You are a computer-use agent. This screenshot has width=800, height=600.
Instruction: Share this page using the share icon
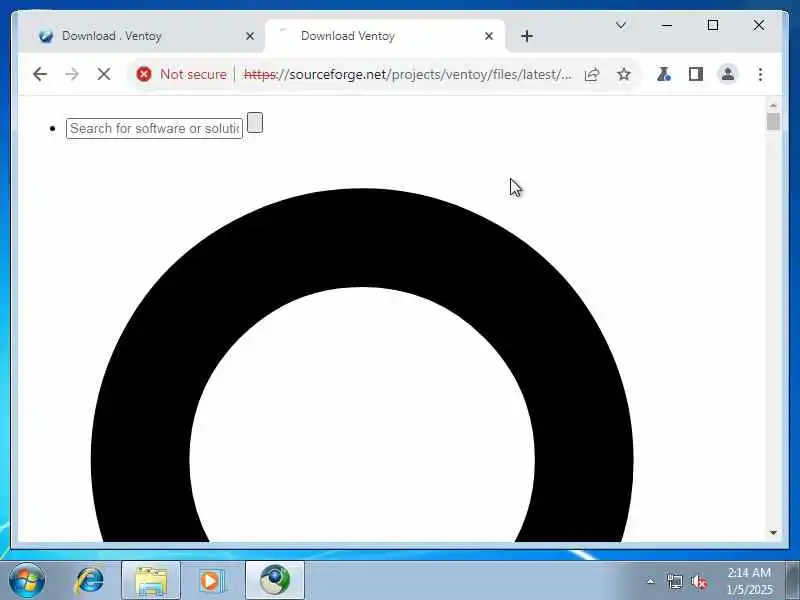coord(592,74)
